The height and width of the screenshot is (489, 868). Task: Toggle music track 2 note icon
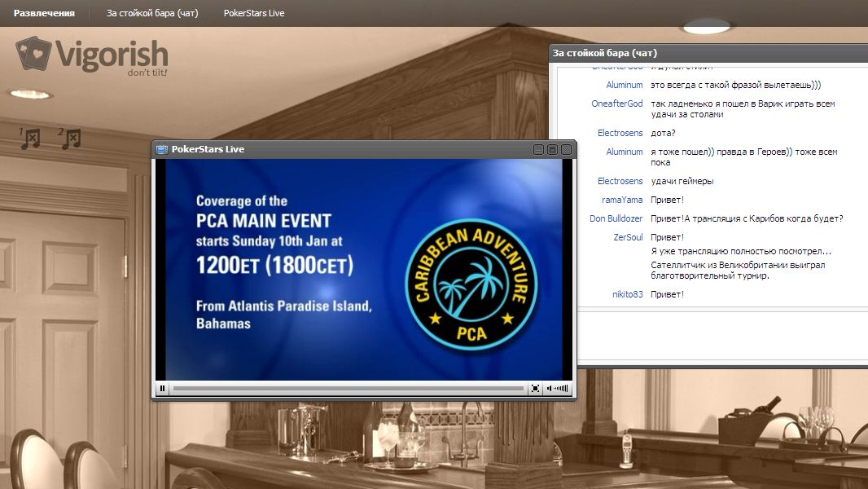click(70, 139)
